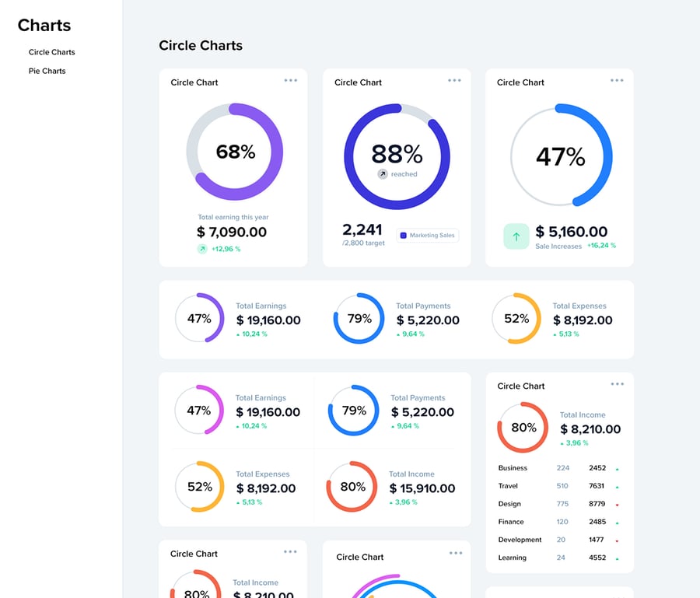Click the trend arrow icon next to +12,96 %
This screenshot has width=700, height=598.
point(202,249)
